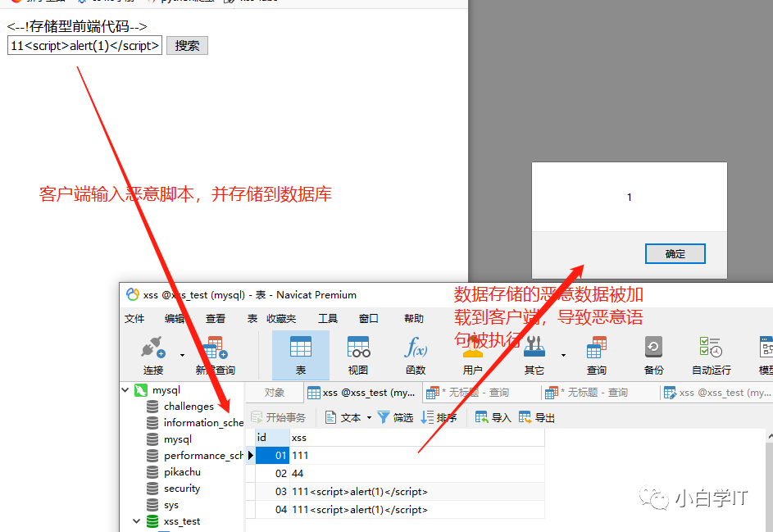Open the 连接 dropdown arrow
773x532 pixels.
click(183, 355)
